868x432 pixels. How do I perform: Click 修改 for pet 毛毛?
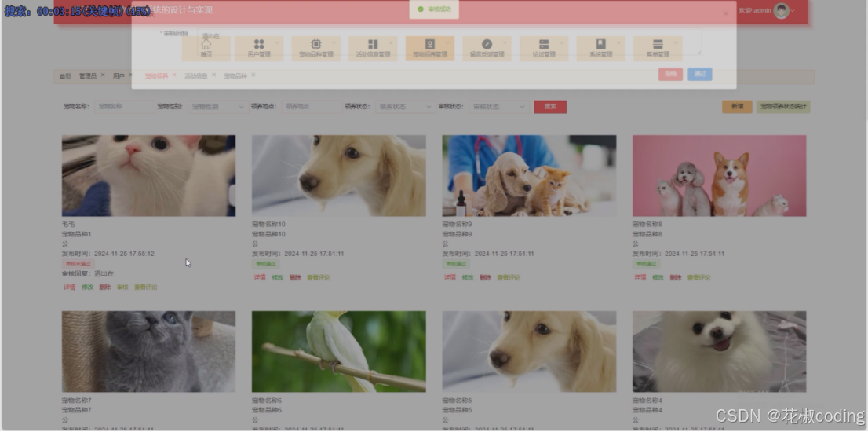click(x=87, y=287)
